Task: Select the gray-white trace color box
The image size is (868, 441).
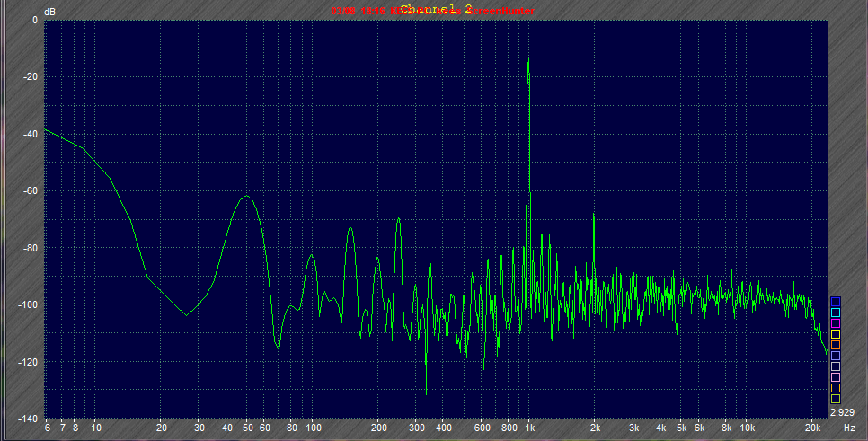Action: 836,366
